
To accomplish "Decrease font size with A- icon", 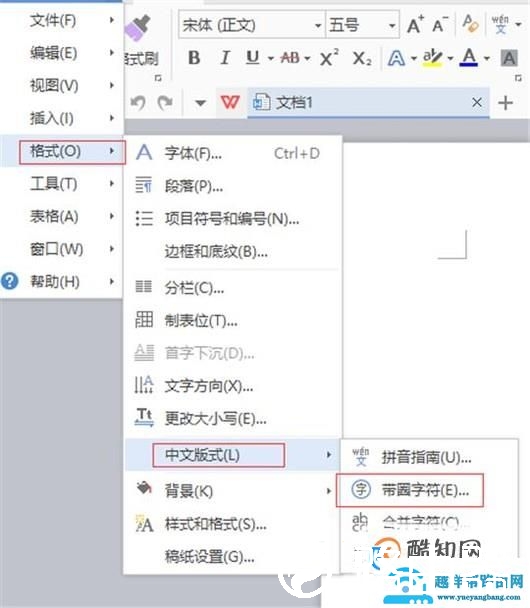I will [440, 25].
